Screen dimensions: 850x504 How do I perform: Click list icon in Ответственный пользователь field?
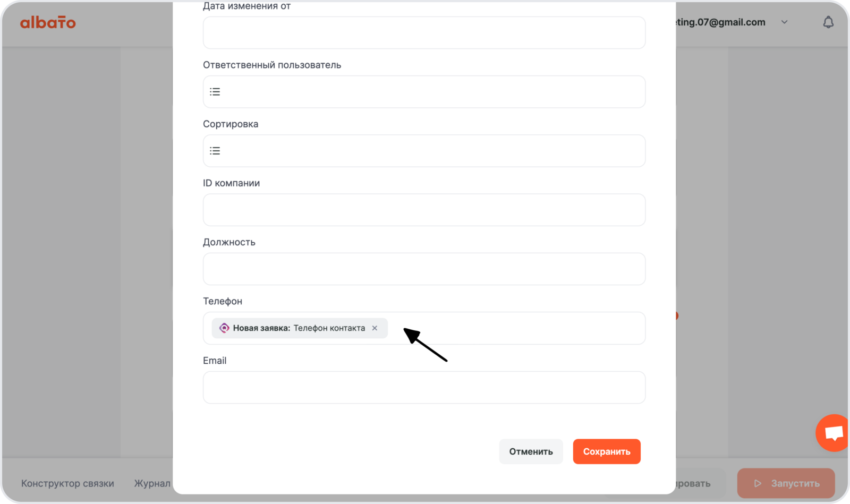pos(215,92)
